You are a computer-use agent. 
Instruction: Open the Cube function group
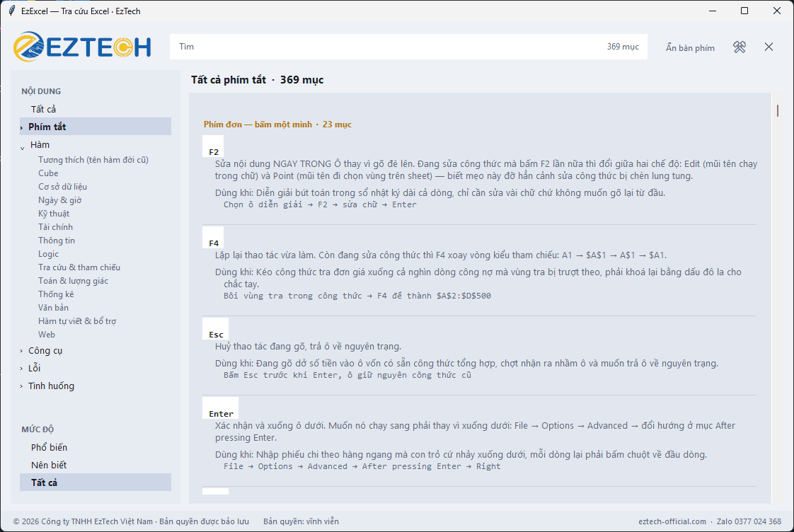click(x=48, y=173)
